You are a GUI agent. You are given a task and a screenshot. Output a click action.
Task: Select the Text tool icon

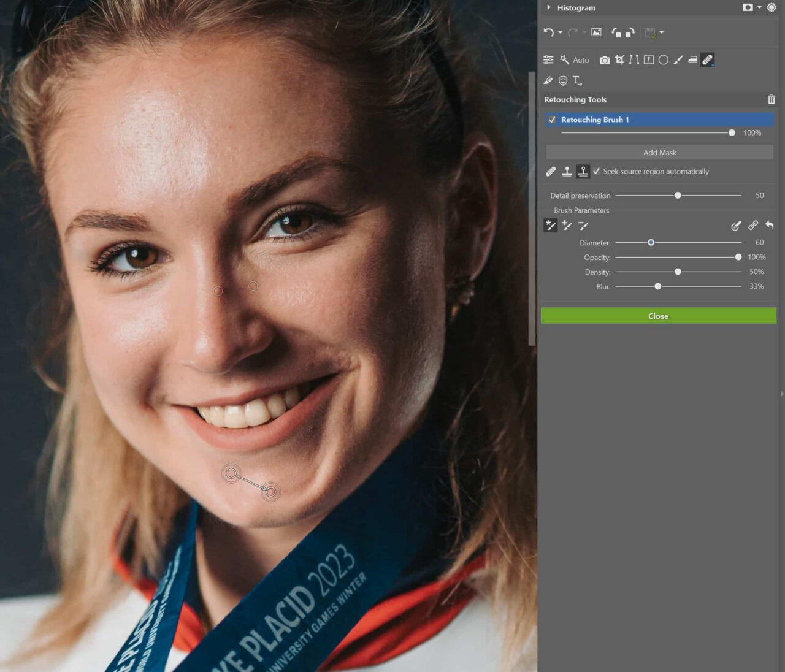click(576, 80)
